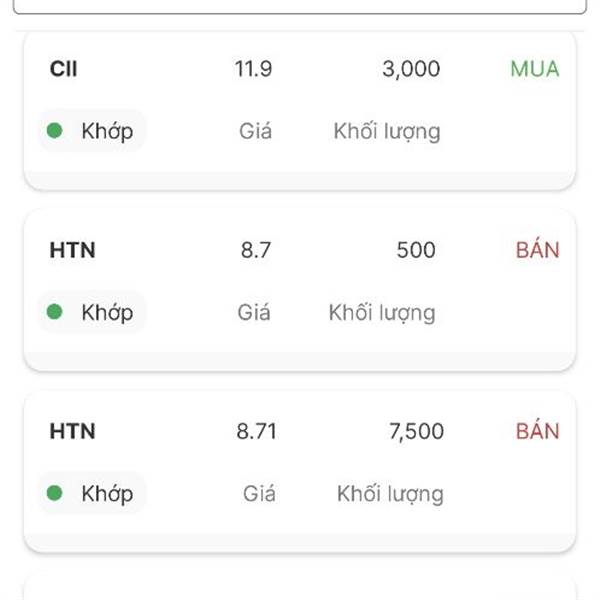Click the green dot in the HTN 8.71 order

(55, 493)
